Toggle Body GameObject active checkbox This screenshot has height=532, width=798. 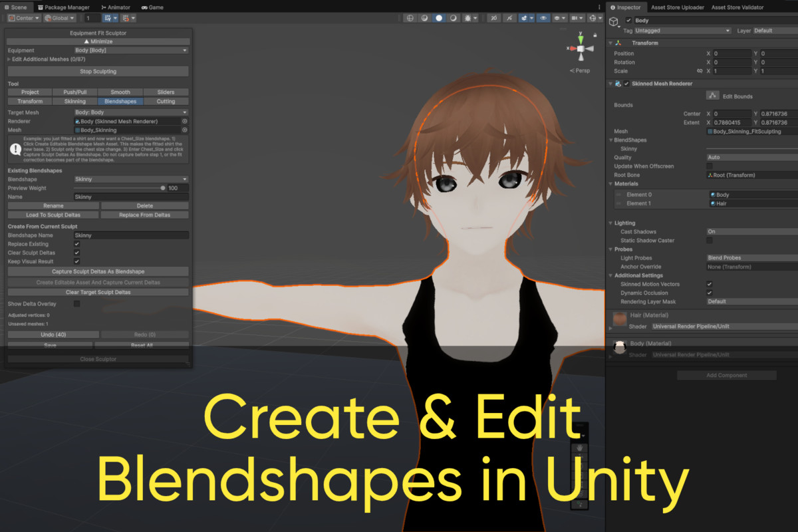[628, 21]
